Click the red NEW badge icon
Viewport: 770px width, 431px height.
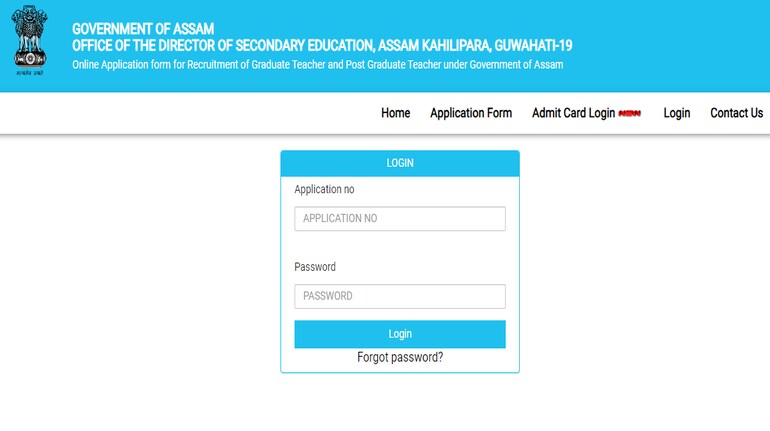click(x=630, y=113)
